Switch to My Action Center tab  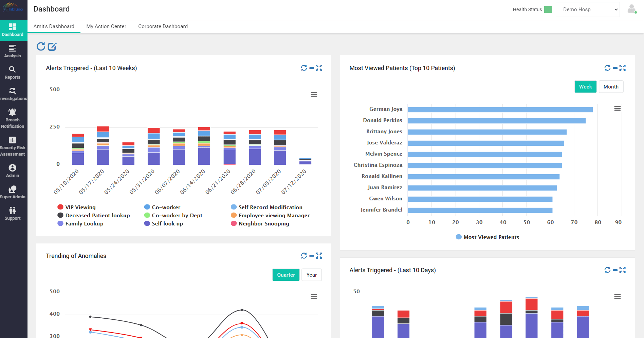106,26
